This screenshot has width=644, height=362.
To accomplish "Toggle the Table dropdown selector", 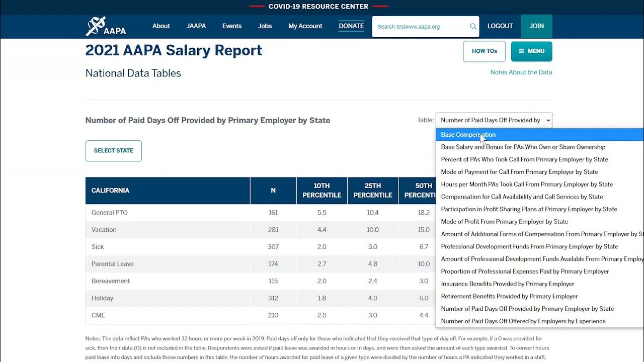I will tap(494, 120).
